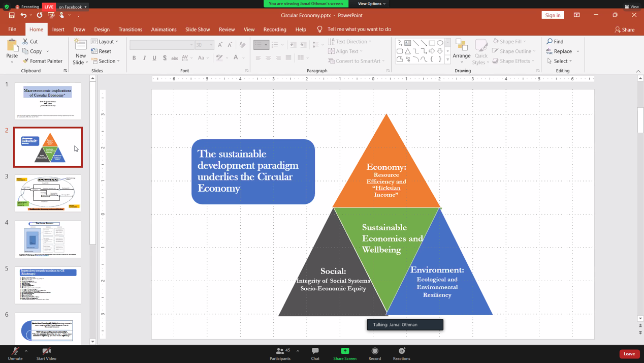Start Video in Zoom toolbar

(x=46, y=353)
